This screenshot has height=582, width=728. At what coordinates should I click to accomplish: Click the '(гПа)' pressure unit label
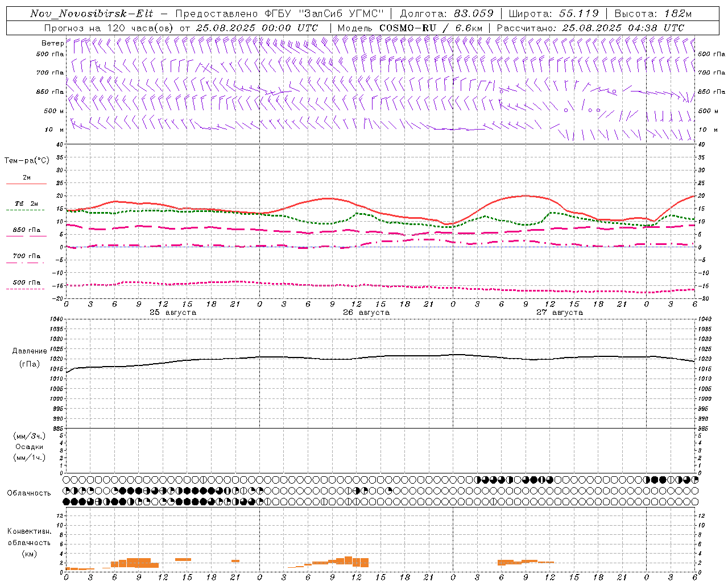(30, 364)
